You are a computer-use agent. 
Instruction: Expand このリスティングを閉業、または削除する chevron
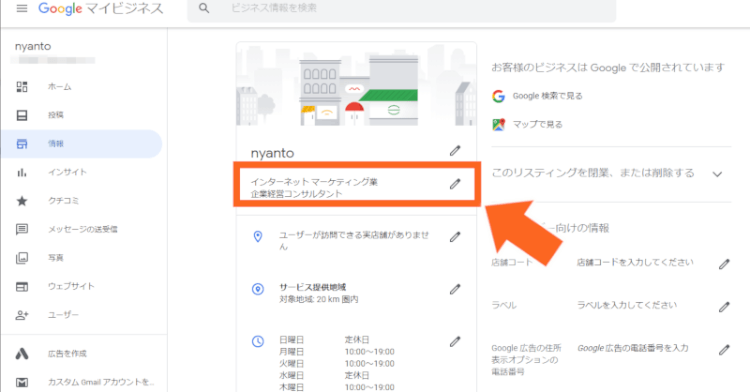pos(717,174)
